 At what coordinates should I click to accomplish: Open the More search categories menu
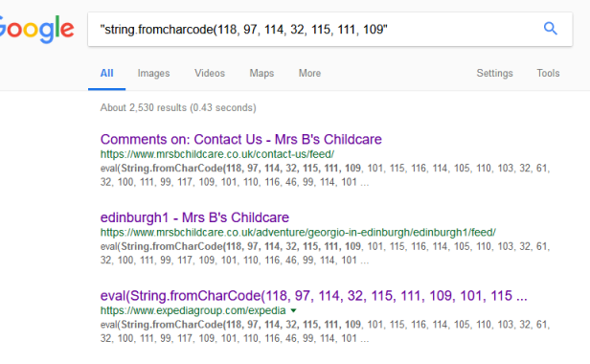click(x=309, y=74)
